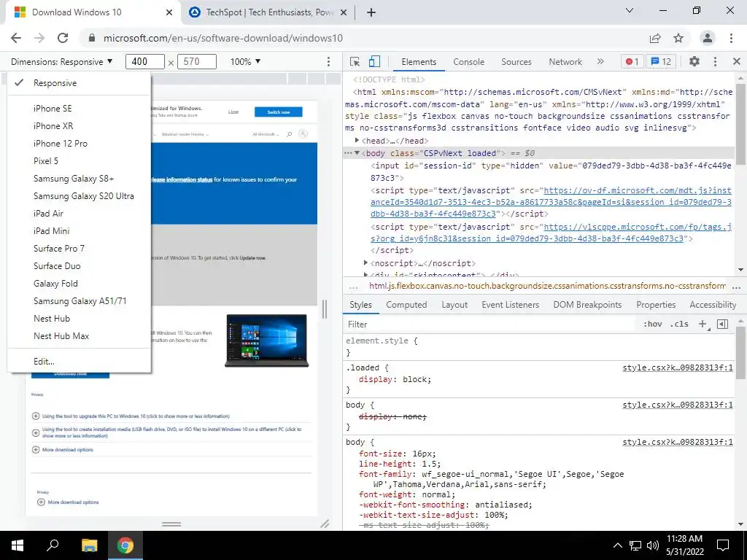Viewport: 747px width, 560px height.
Task: Switch to TechSpot browser tab
Action: point(268,12)
